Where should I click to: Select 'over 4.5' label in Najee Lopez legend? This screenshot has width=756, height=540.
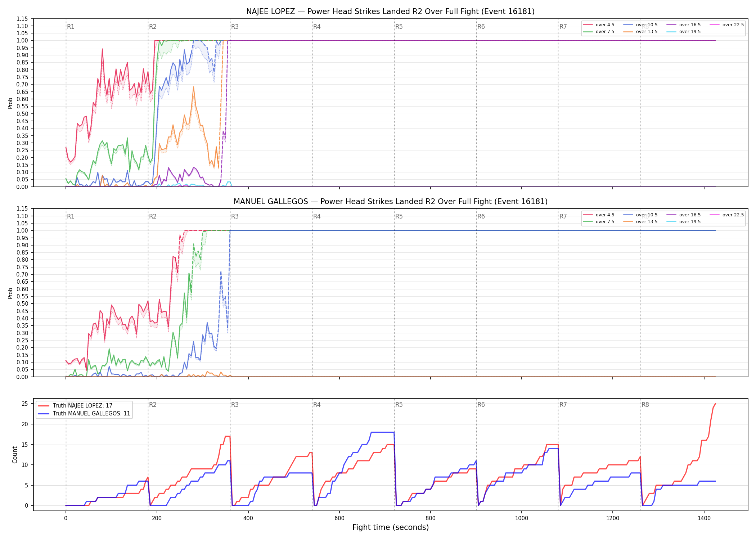tap(605, 25)
